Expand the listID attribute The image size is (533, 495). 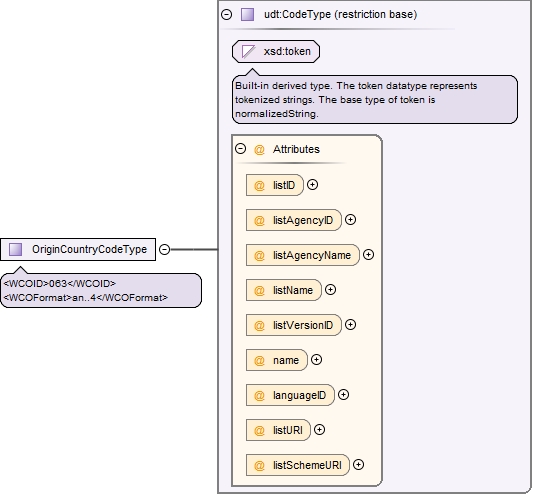pyautogui.click(x=312, y=185)
